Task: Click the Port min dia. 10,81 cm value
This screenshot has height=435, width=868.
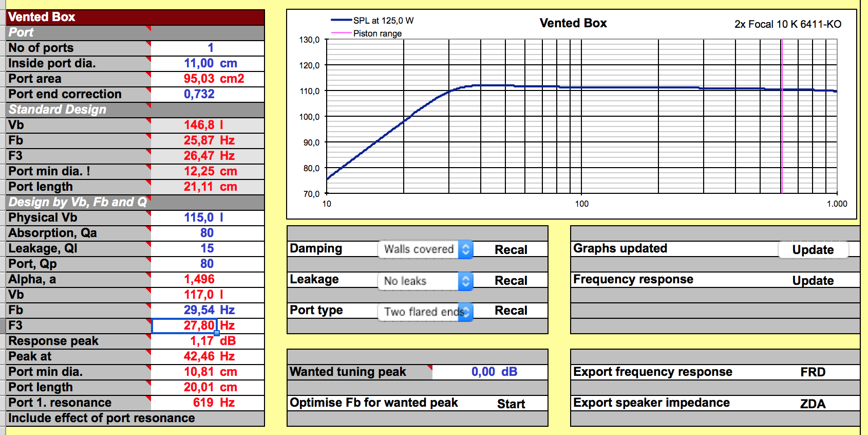Action: pyautogui.click(x=207, y=372)
